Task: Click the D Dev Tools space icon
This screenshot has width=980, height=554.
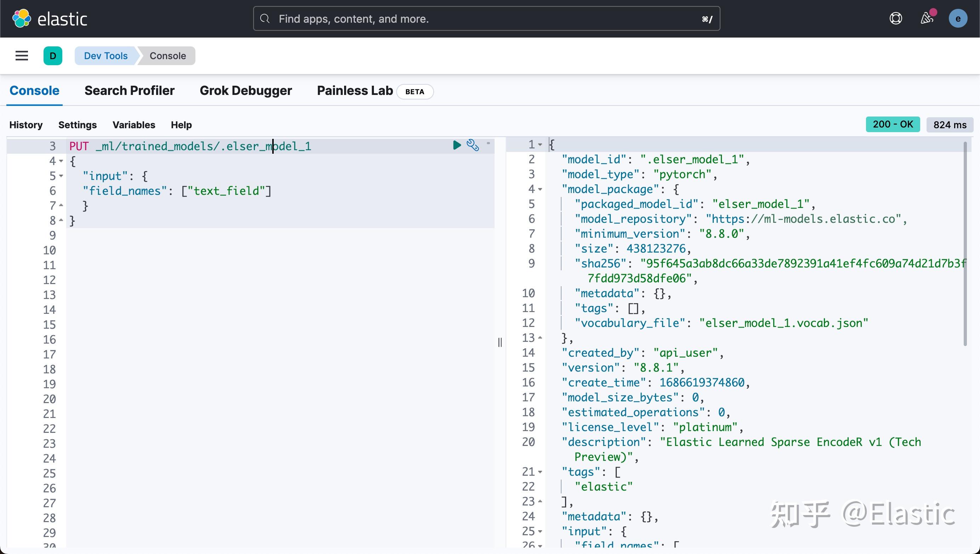Action: (x=53, y=56)
